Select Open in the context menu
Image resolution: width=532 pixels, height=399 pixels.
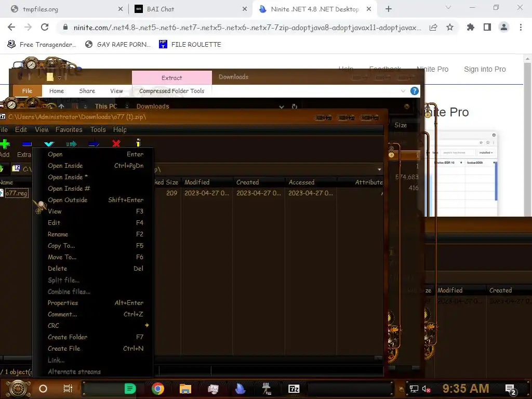point(92,154)
